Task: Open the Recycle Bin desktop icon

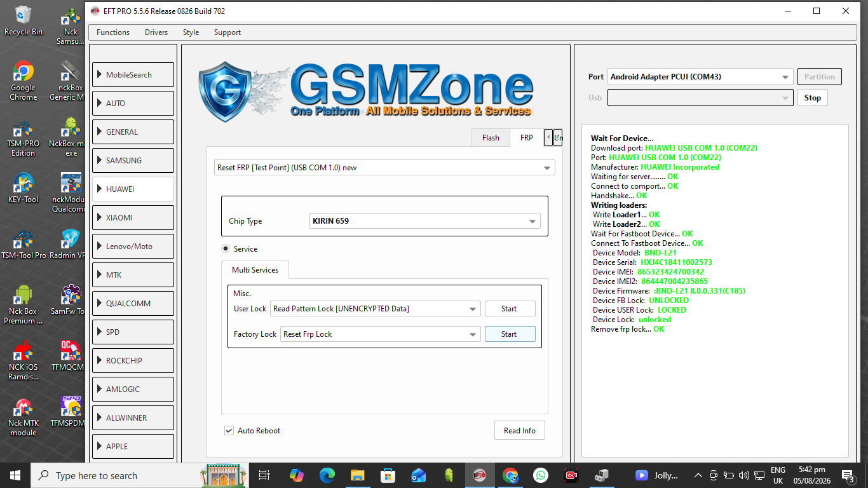Action: click(24, 21)
